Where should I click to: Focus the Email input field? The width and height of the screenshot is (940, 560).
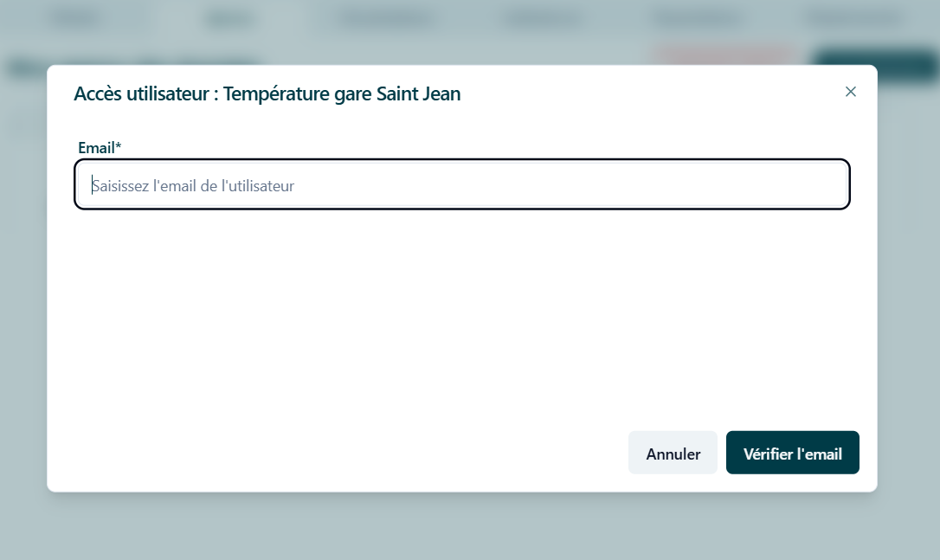[462, 184]
